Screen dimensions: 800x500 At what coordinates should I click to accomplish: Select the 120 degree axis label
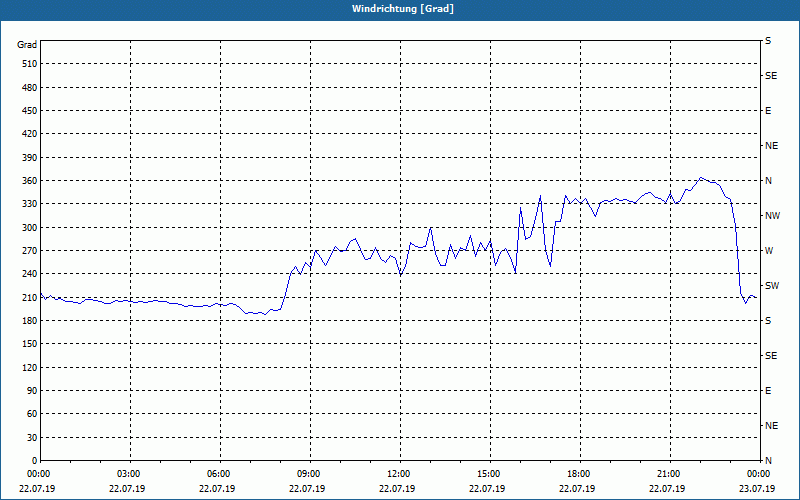pos(29,367)
